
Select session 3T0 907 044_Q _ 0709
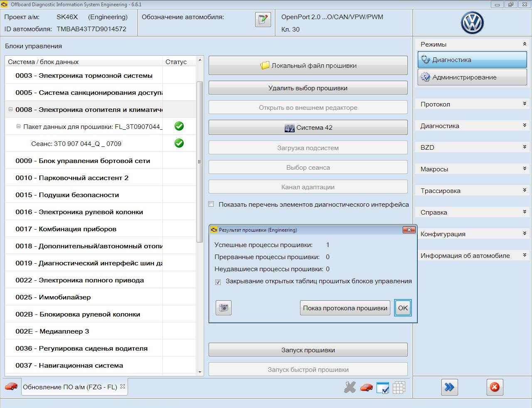(x=100, y=143)
